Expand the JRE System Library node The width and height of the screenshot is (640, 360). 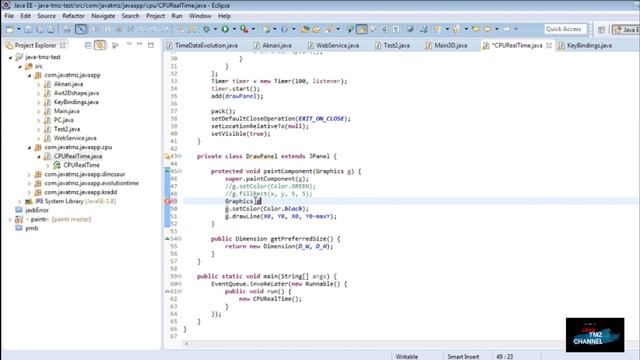coord(20,201)
